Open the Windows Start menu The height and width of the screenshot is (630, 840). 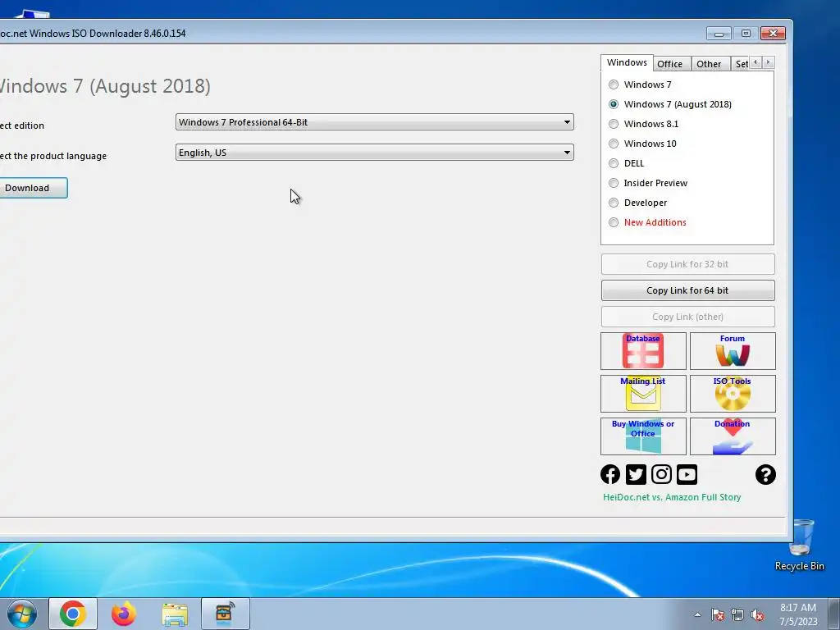pyautogui.click(x=22, y=614)
